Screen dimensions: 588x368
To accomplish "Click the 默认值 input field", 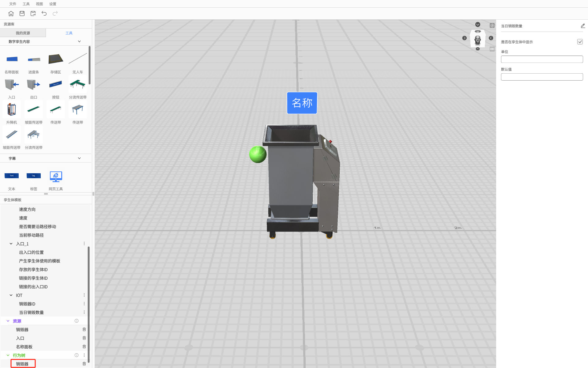I will pyautogui.click(x=541, y=77).
